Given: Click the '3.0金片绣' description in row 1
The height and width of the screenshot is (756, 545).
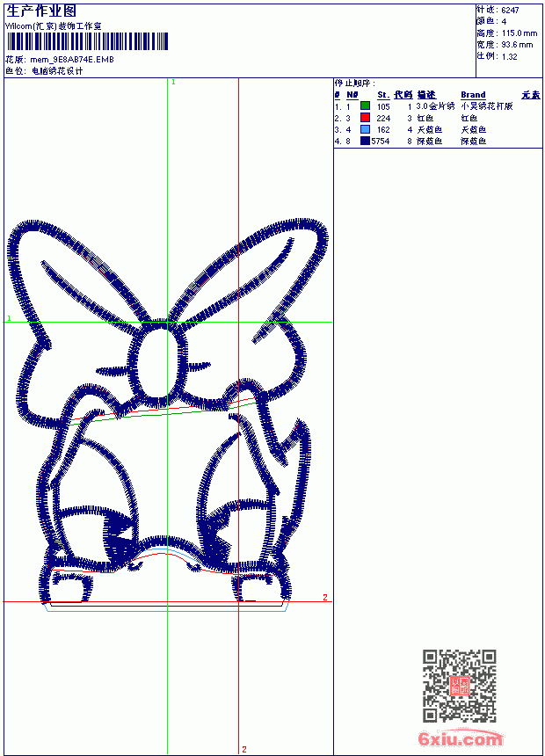Looking at the screenshot, I should [x=435, y=106].
